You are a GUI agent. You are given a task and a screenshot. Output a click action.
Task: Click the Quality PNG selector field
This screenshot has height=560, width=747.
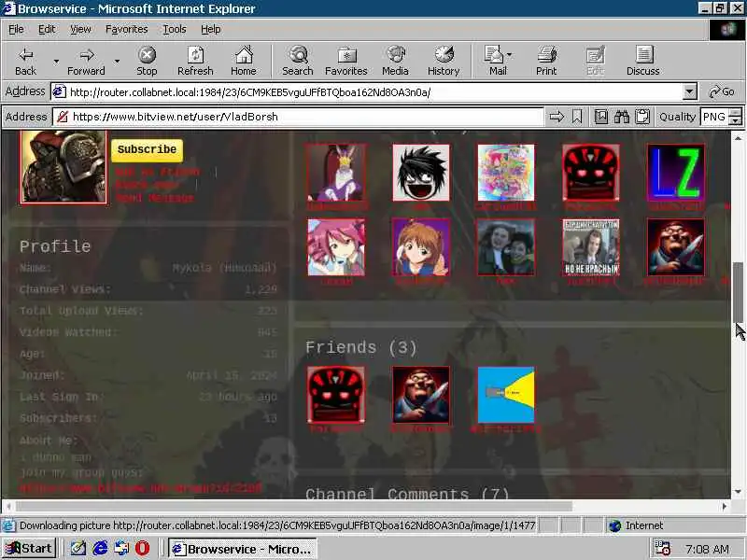[714, 117]
